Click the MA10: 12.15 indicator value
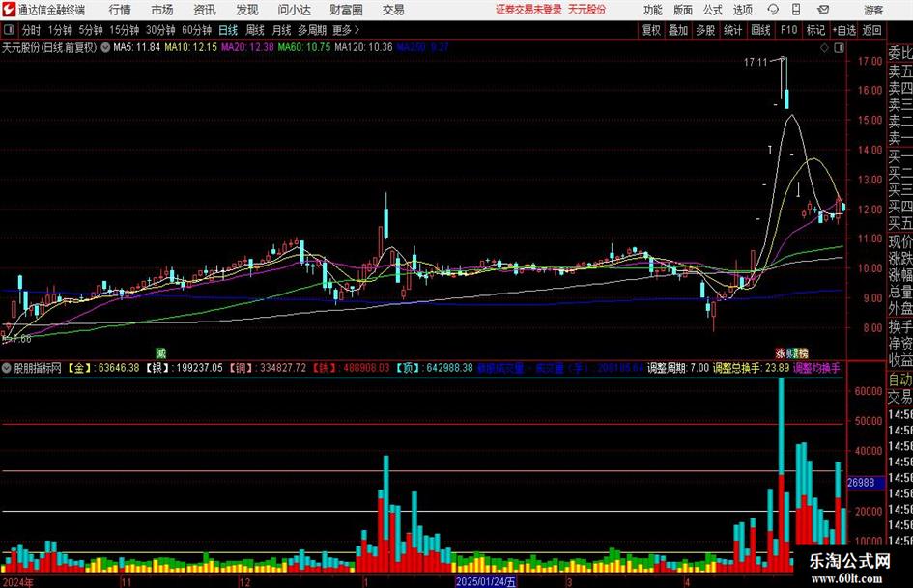The width and height of the screenshot is (913, 588). (x=191, y=47)
